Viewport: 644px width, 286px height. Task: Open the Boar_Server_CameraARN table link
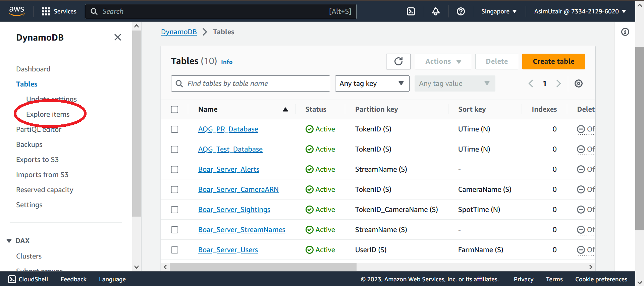pos(238,189)
